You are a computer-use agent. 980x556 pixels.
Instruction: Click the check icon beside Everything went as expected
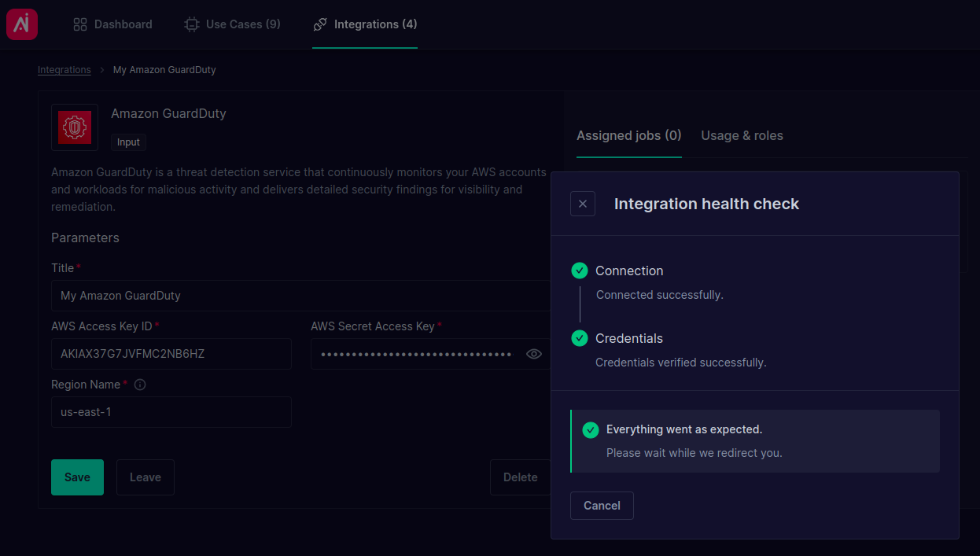[x=591, y=430]
